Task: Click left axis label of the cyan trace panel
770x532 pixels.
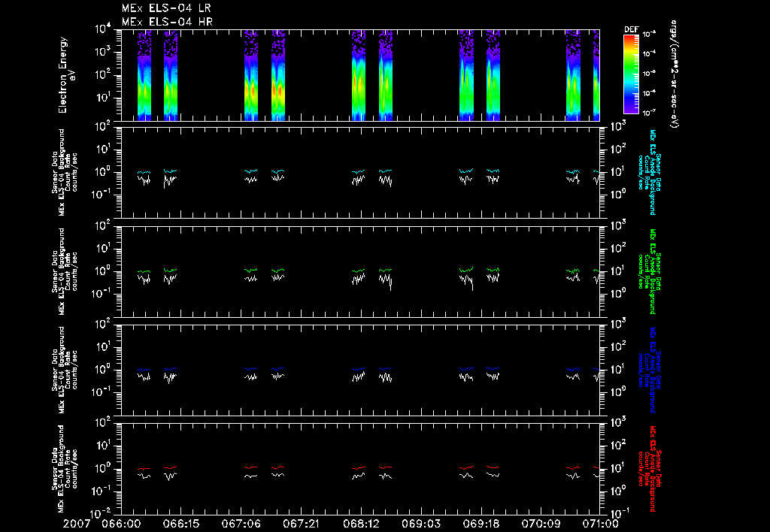Action: click(x=65, y=172)
